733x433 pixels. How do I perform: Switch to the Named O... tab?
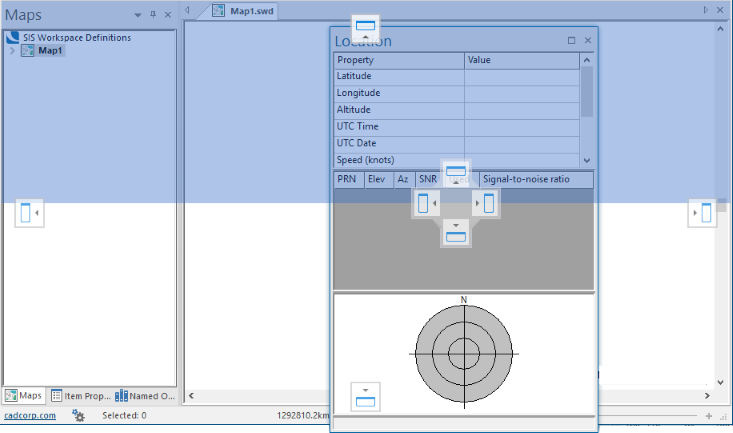145,396
